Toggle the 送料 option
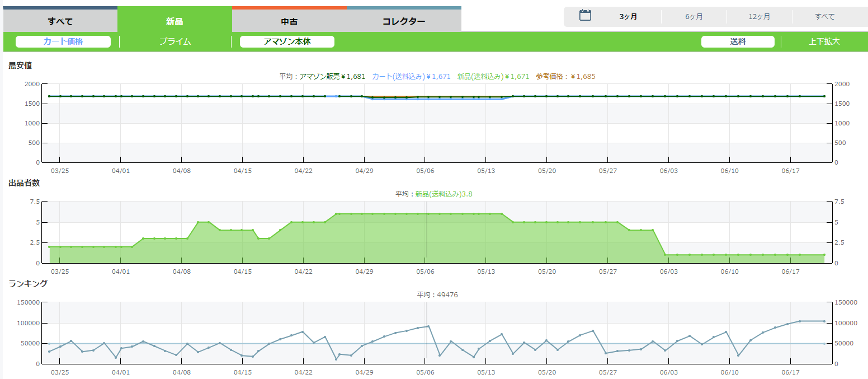868x379 pixels. [738, 41]
